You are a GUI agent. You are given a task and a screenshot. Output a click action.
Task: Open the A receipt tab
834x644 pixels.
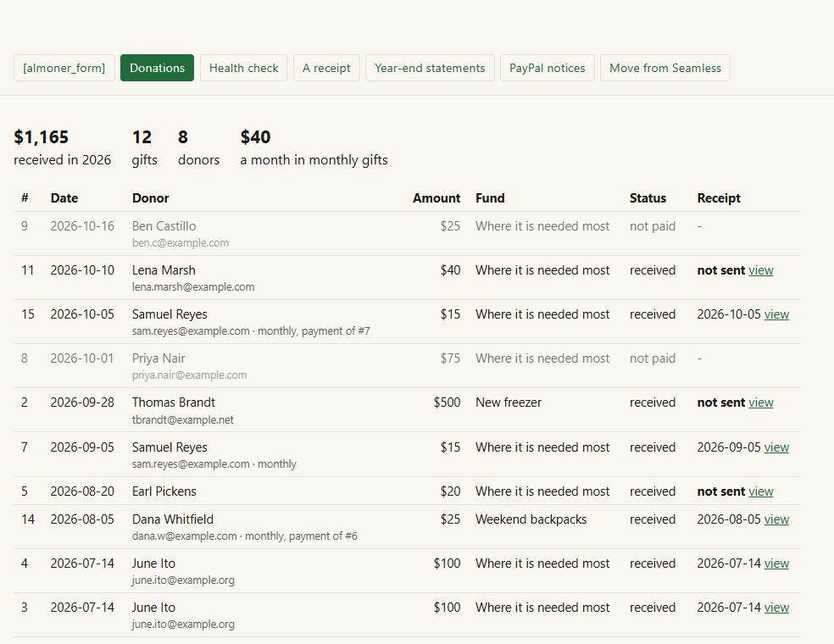click(326, 68)
